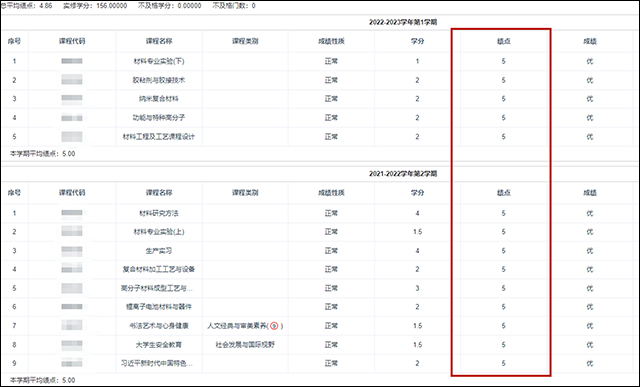The width and height of the screenshot is (640, 387).
Task: Click the 总平均绩点 4.86 summary text
Action: point(27,6)
